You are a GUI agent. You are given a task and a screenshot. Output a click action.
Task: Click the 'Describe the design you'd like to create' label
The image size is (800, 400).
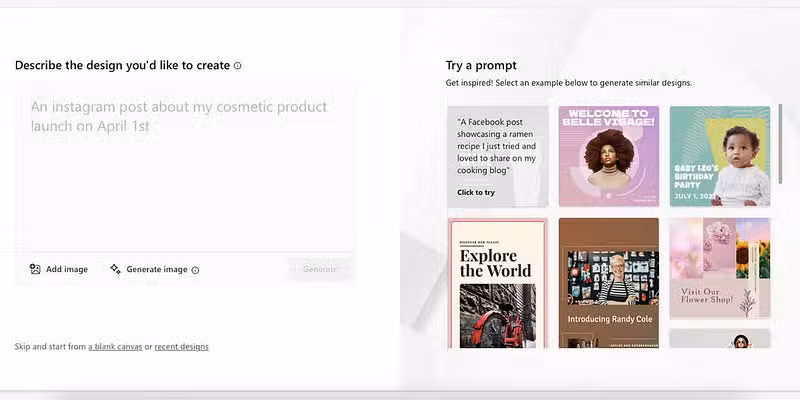point(122,66)
